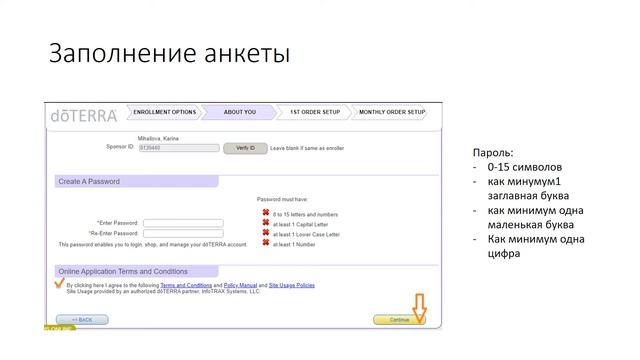Click the 'Пароль:' heading text

tap(493, 153)
